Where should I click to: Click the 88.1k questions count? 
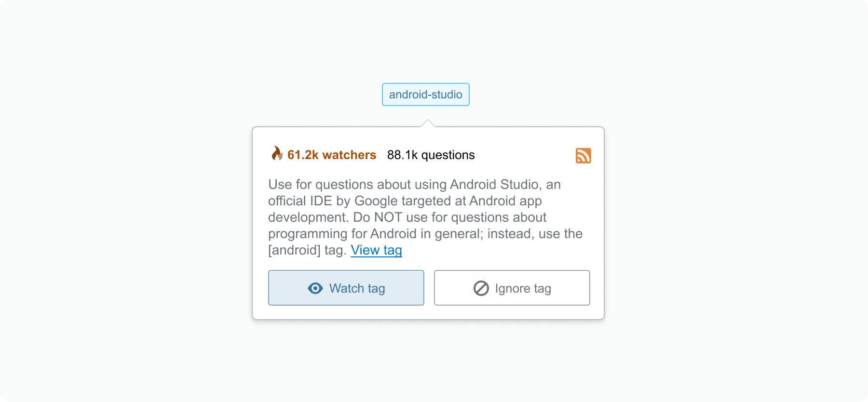(431, 155)
